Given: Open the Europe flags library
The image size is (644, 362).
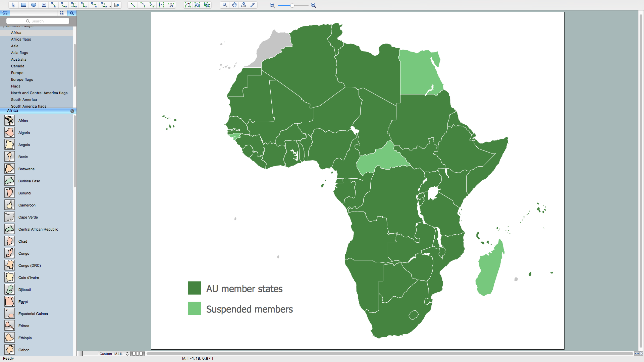Looking at the screenshot, I should [22, 79].
